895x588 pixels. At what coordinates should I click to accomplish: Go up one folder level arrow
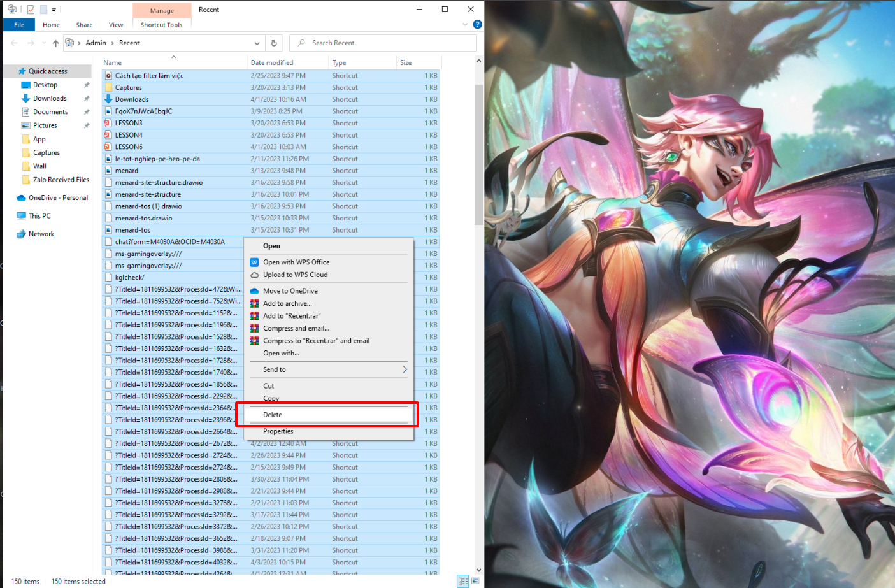tap(55, 43)
